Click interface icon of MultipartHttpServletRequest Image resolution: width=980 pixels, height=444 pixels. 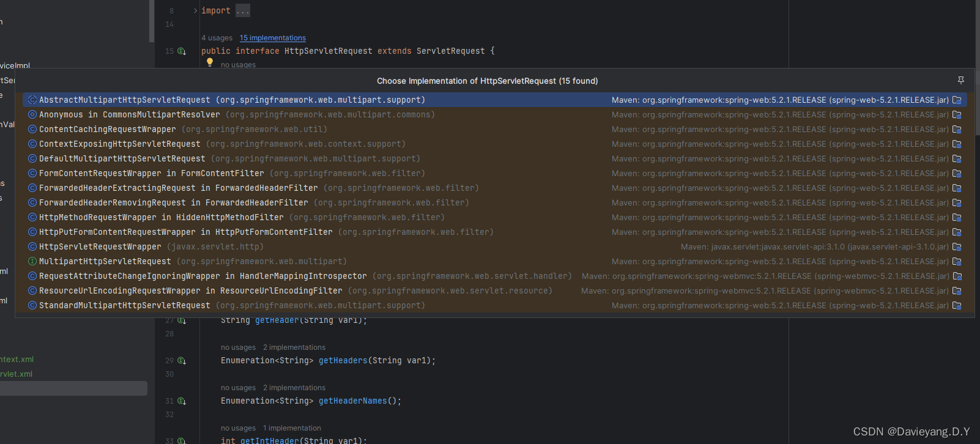(32, 262)
